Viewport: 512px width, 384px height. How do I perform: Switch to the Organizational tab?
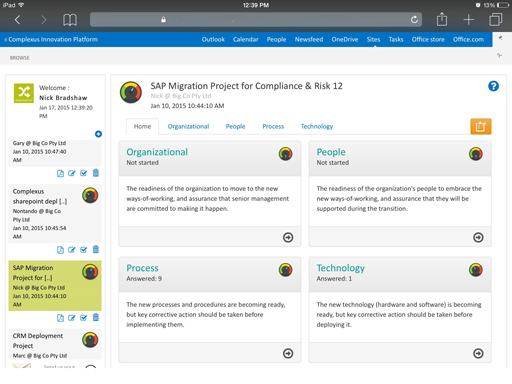(188, 126)
